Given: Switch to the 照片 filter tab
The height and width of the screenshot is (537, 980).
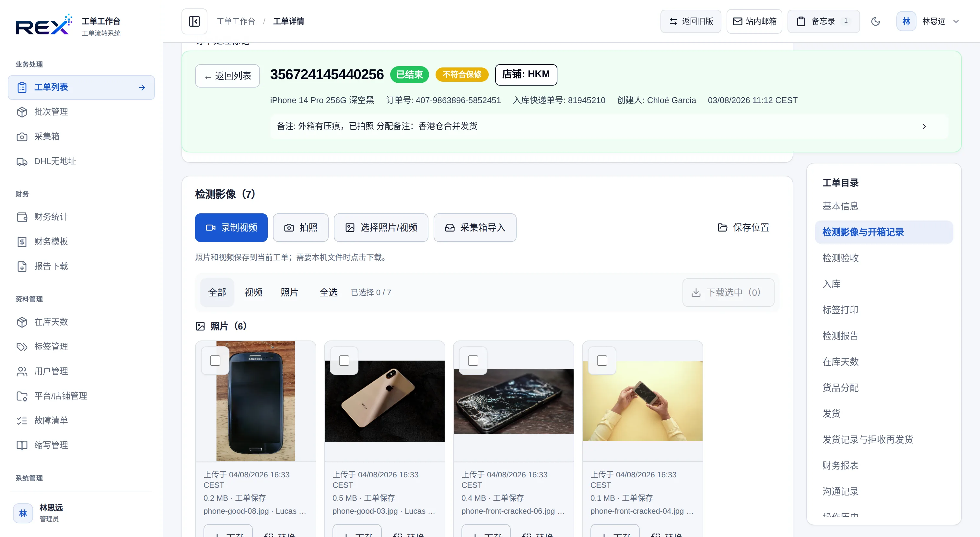Looking at the screenshot, I should click(289, 292).
